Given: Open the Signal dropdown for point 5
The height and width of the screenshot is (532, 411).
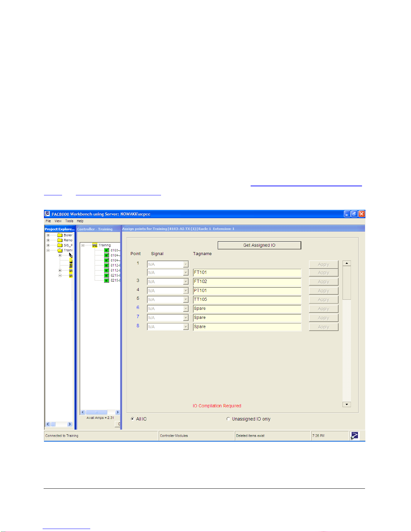Looking at the screenshot, I should (186, 299).
